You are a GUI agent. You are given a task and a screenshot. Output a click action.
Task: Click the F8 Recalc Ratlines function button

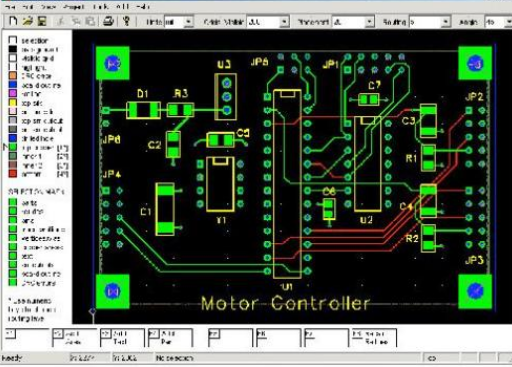pyautogui.click(x=374, y=338)
